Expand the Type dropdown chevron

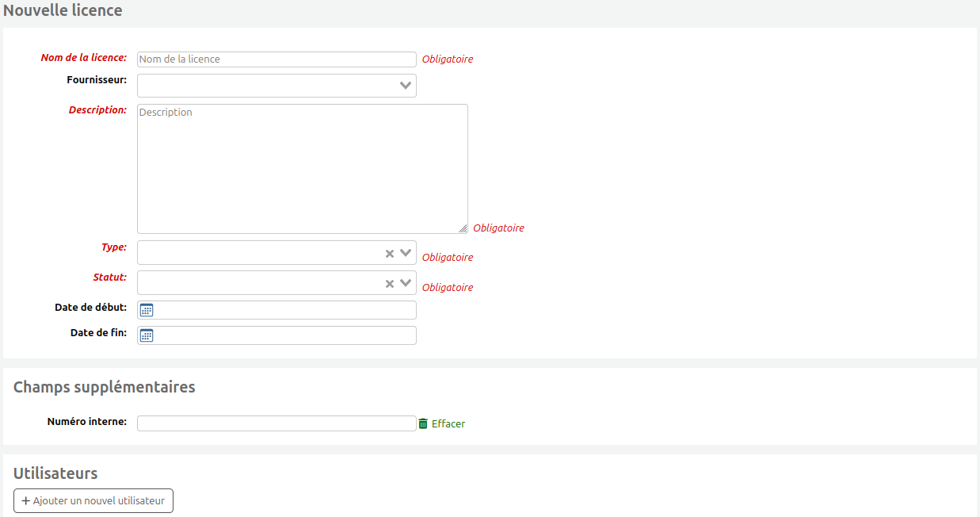(406, 253)
